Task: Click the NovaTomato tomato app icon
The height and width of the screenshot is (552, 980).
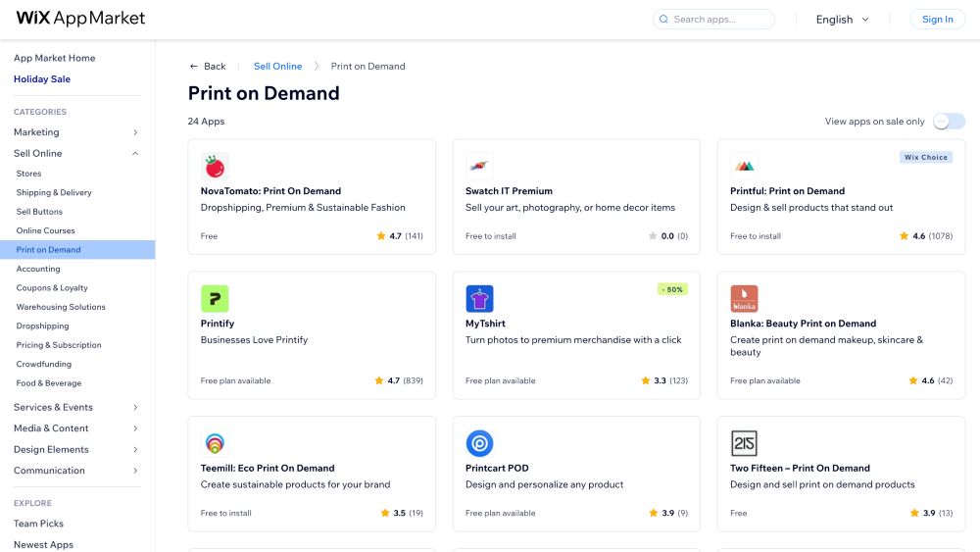Action: [215, 167]
